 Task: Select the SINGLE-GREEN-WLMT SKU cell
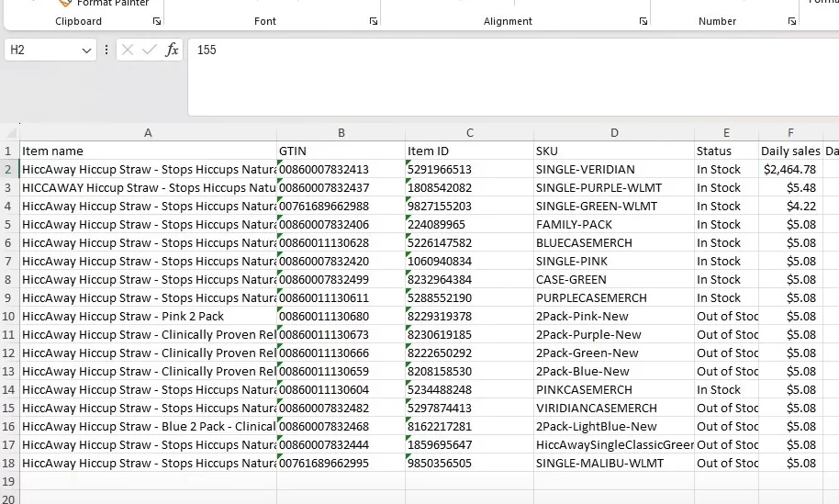point(614,206)
